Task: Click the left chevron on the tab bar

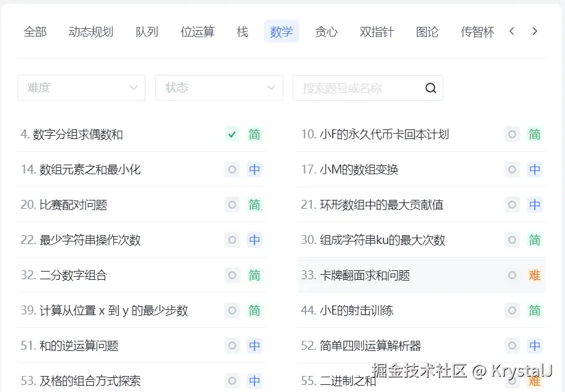Action: 513,30
